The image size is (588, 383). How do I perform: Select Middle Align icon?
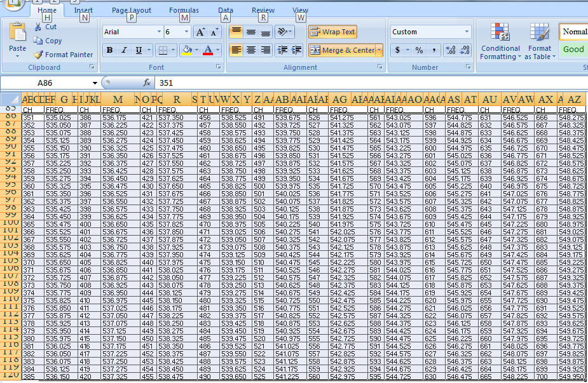pyautogui.click(x=251, y=32)
